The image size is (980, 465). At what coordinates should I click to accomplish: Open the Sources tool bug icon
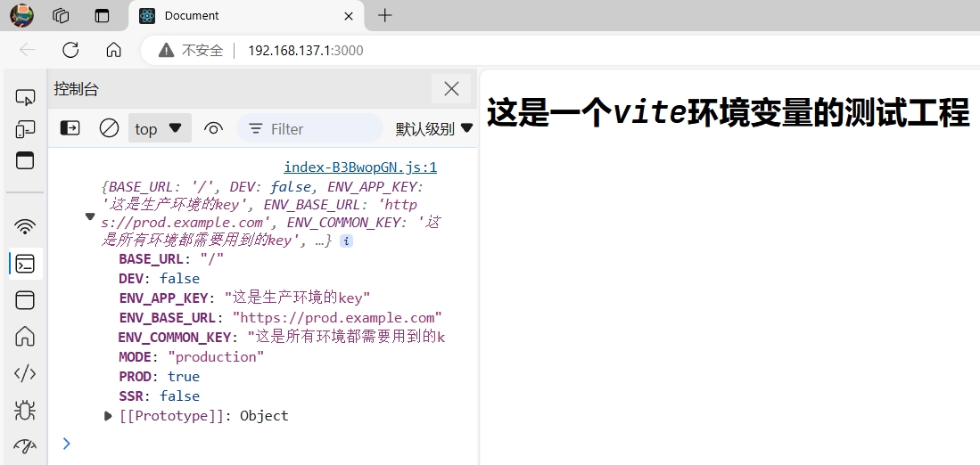[25, 410]
